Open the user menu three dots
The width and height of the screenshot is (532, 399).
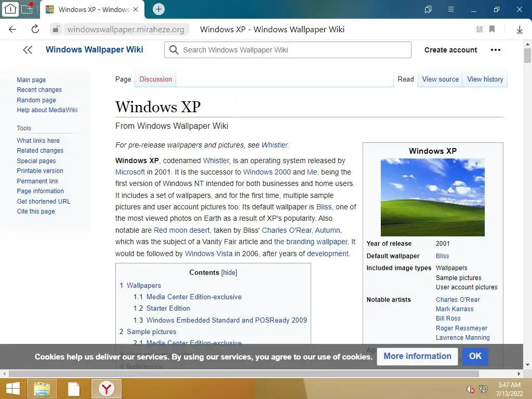495,50
